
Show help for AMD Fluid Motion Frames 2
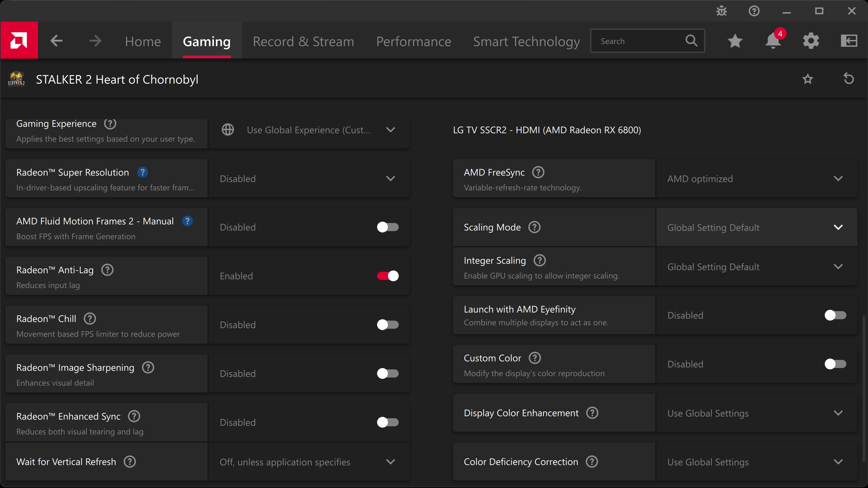[187, 221]
